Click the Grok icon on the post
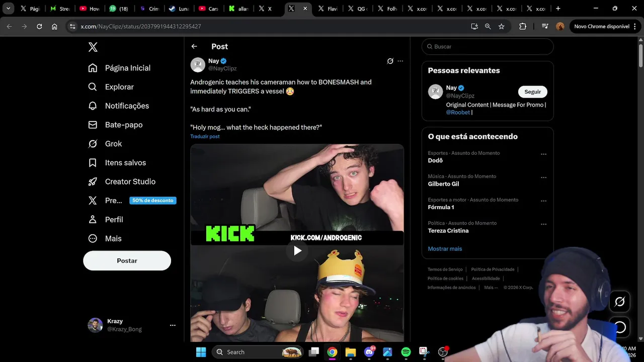 390,61
